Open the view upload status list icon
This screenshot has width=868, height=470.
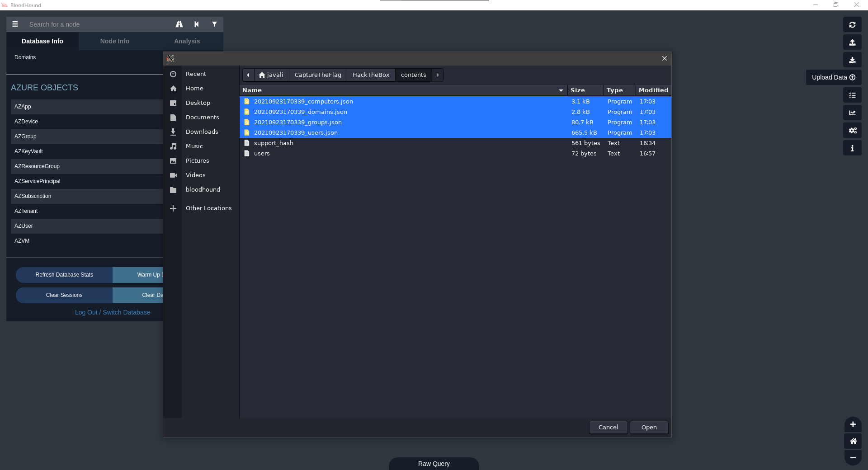point(852,95)
